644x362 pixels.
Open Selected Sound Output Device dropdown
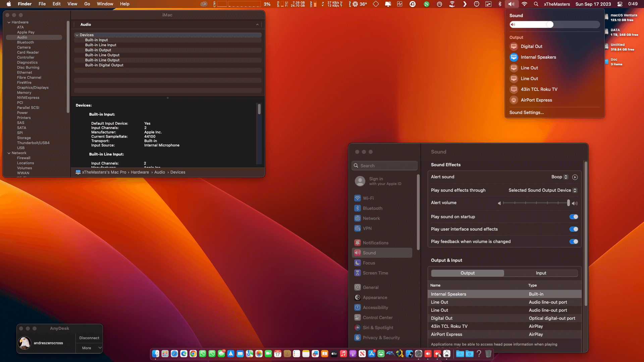(x=543, y=190)
